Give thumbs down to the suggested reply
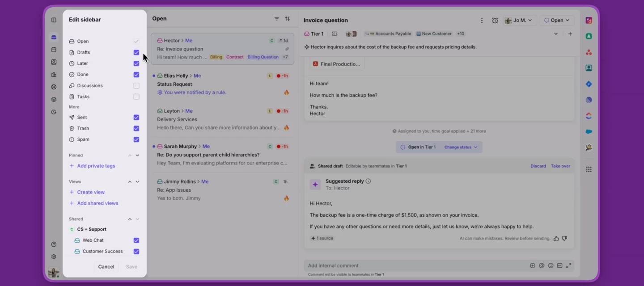Viewport: 644px width, 286px height. click(x=564, y=239)
